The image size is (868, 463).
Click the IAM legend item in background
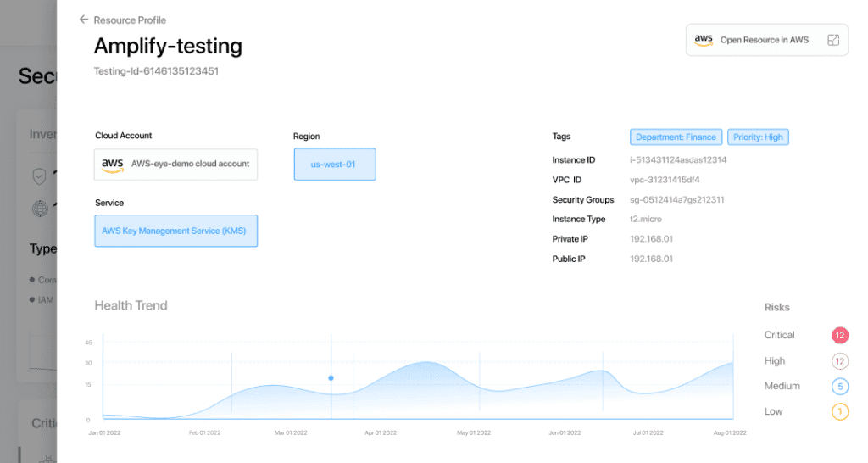point(42,299)
